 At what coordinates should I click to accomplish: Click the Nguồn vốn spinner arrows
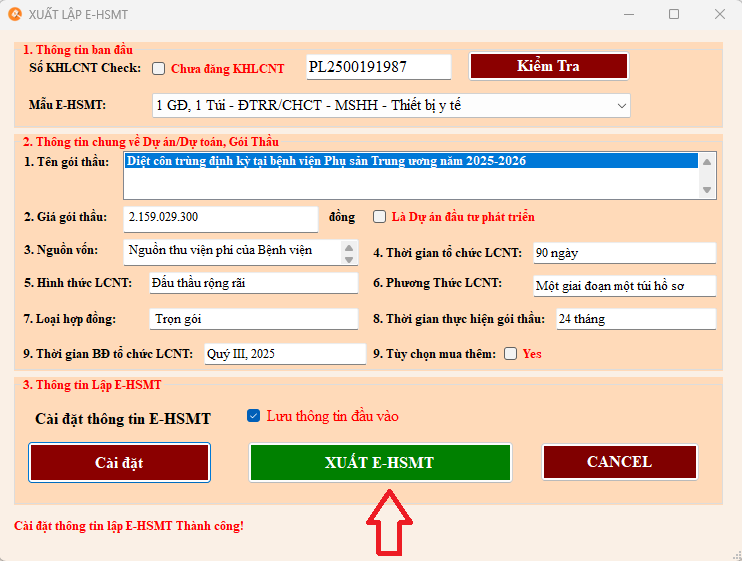point(348,251)
